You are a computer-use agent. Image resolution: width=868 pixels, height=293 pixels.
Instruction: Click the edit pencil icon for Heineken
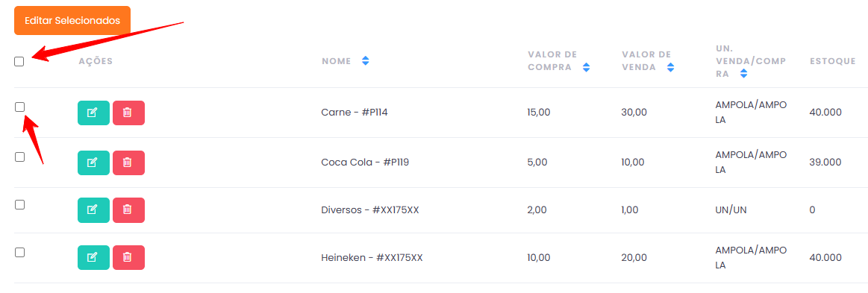point(93,258)
